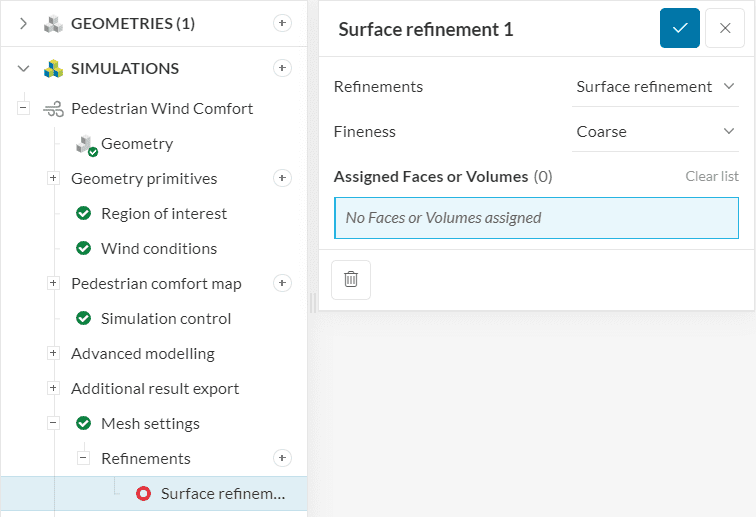Click the empty assigned faces field

pos(535,218)
